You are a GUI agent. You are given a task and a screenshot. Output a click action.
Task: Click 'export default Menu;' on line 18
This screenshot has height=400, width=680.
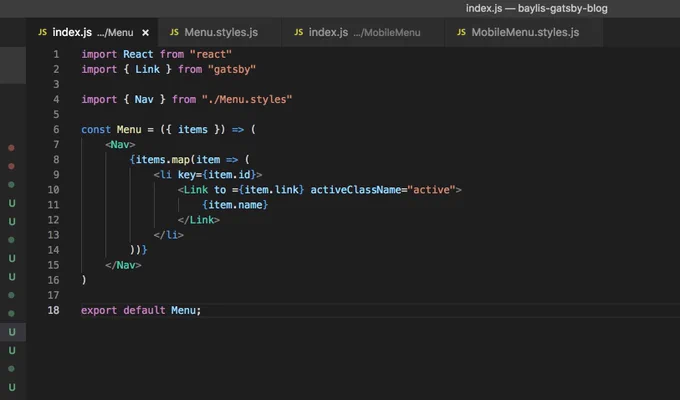point(141,310)
